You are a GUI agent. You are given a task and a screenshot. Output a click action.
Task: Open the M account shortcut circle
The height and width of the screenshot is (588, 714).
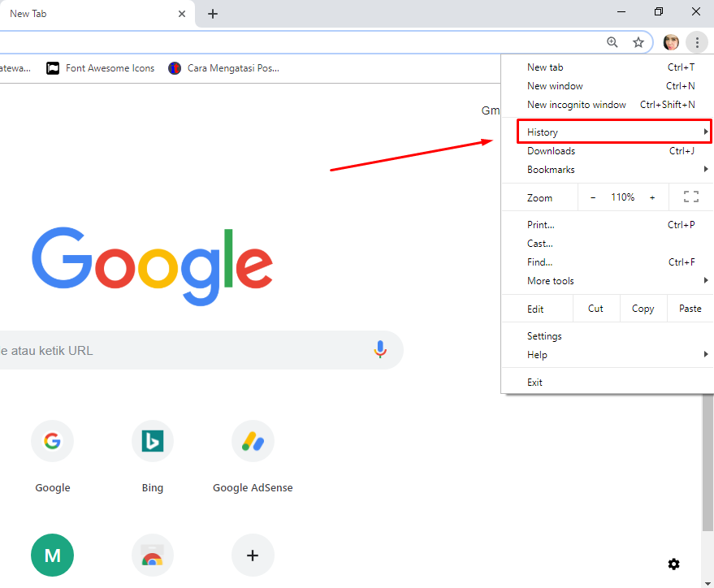click(52, 555)
